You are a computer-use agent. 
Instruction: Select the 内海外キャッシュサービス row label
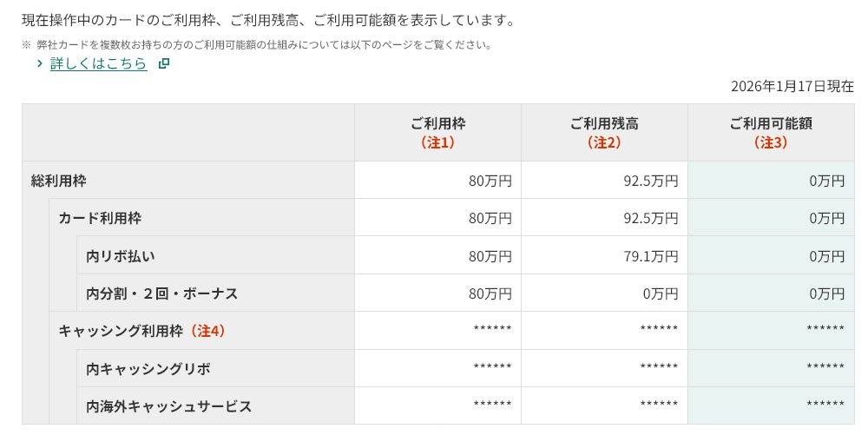(x=168, y=406)
